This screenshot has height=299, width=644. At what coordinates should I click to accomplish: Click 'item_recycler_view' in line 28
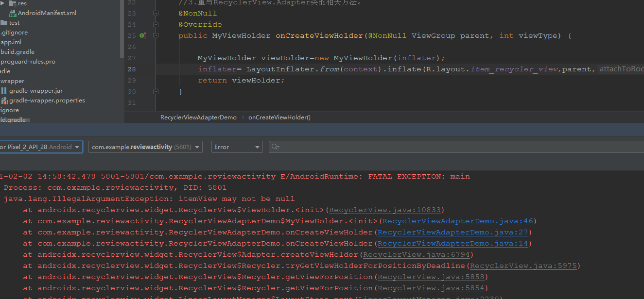coord(514,69)
